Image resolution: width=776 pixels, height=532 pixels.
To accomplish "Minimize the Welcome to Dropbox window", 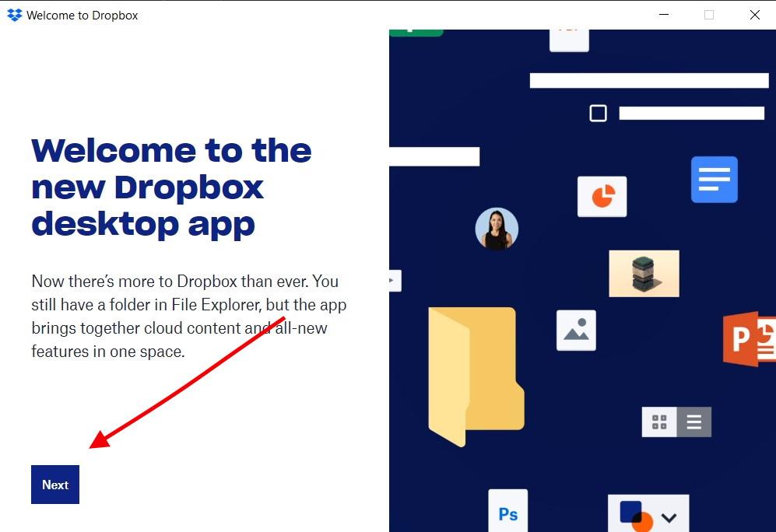I will (x=664, y=15).
